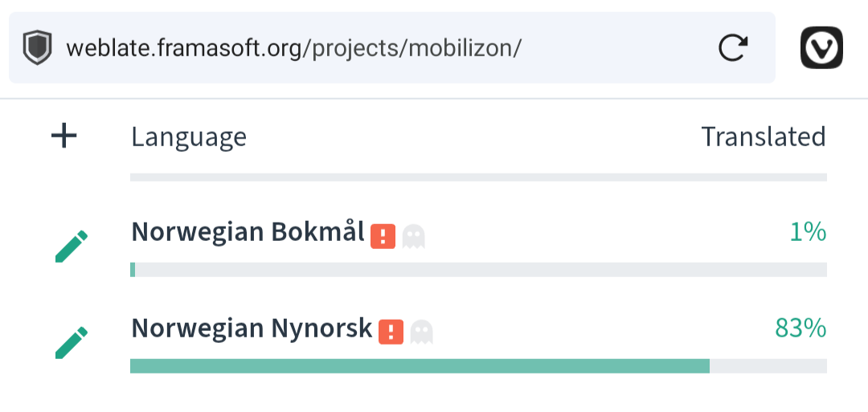Reload the current page
Viewport: 868px width, 412px height.
pos(732,48)
